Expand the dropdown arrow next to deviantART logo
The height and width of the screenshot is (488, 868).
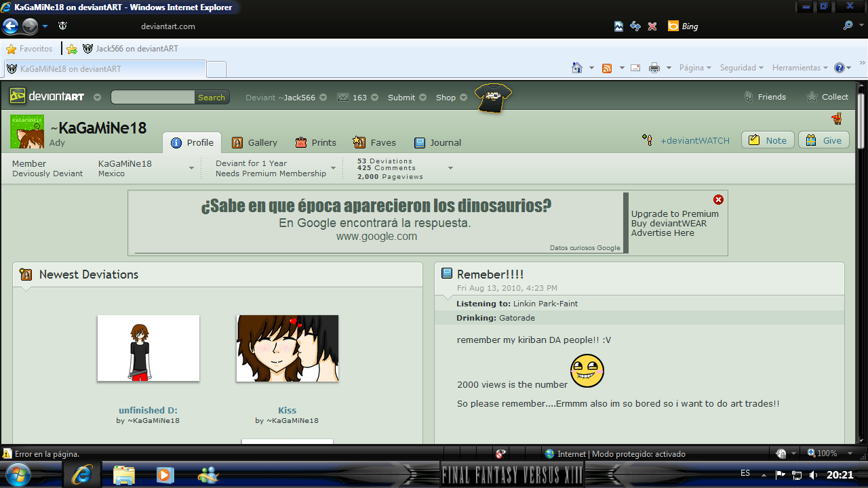[97, 98]
